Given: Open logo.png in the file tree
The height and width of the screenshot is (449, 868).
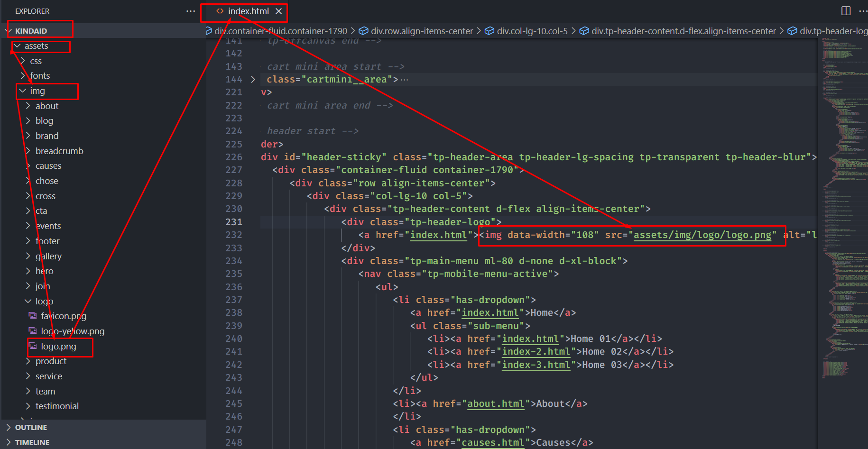Looking at the screenshot, I should (x=58, y=347).
